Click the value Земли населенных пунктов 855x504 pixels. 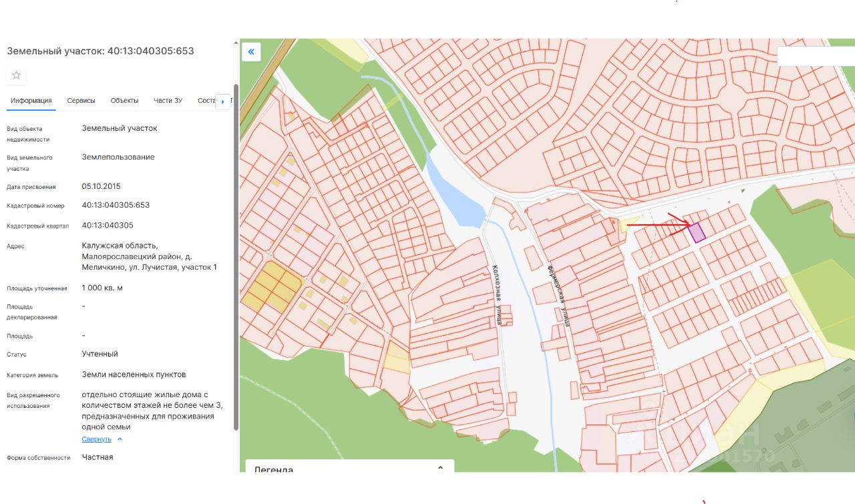point(134,374)
